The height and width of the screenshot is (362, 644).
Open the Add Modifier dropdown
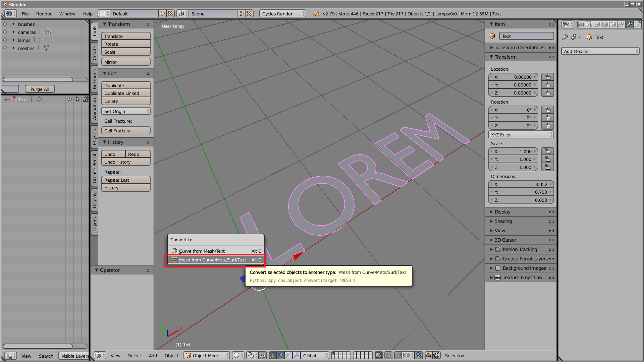click(x=600, y=51)
